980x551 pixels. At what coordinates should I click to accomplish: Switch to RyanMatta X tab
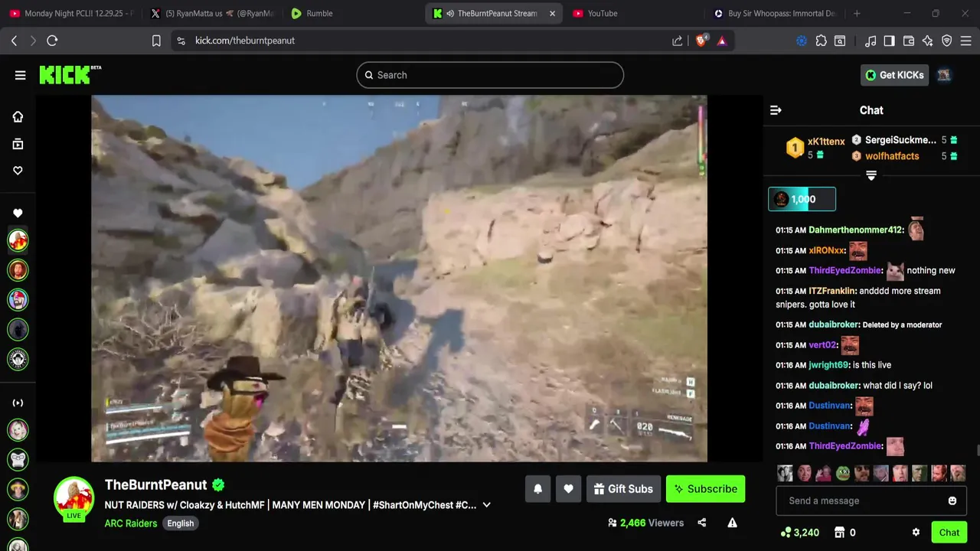(212, 13)
